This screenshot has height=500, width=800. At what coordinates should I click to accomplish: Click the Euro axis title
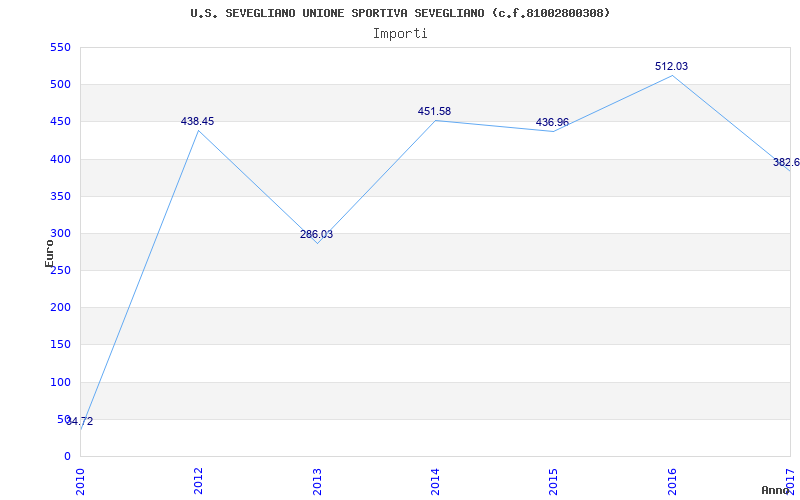[x=49, y=254]
